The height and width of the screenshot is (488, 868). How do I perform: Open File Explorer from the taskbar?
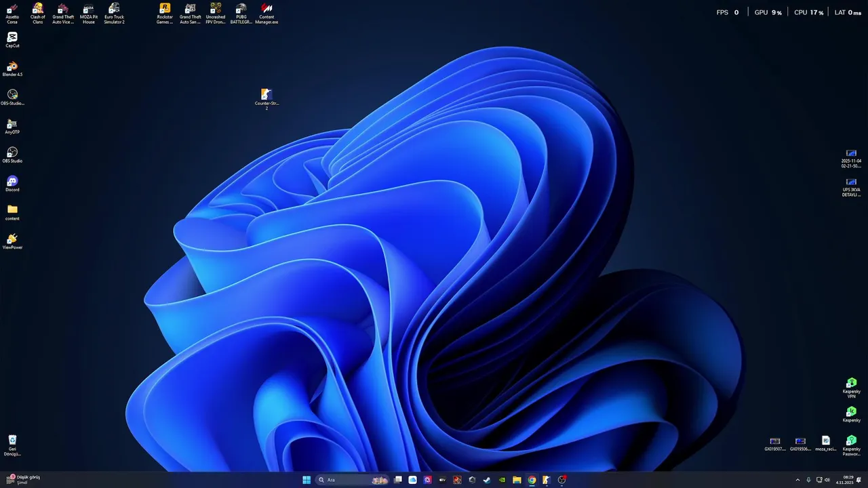pyautogui.click(x=517, y=480)
